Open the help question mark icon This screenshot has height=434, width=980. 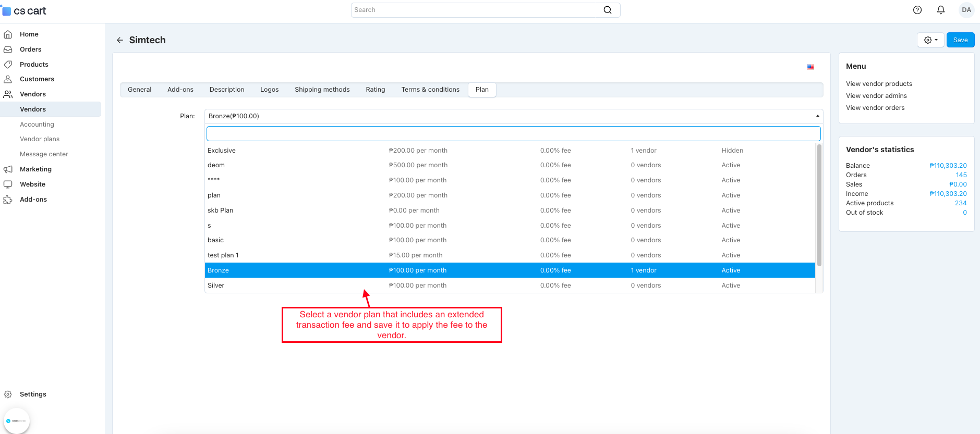tap(917, 10)
